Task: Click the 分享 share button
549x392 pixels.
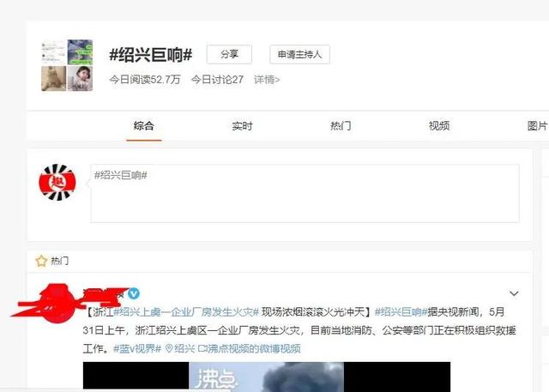Action: point(229,54)
